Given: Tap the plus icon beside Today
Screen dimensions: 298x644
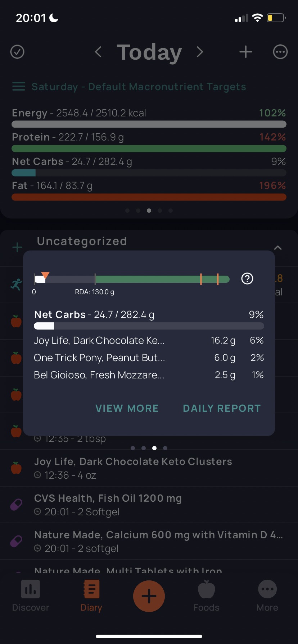Looking at the screenshot, I should click(246, 52).
